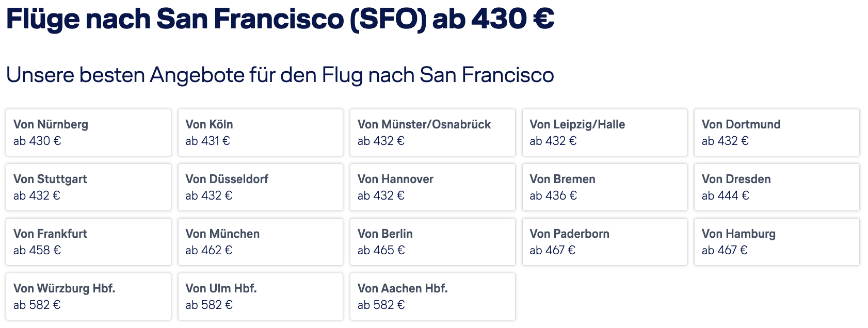Image resolution: width=868 pixels, height=328 pixels.
Task: Click the Von München flight card
Action: [261, 242]
